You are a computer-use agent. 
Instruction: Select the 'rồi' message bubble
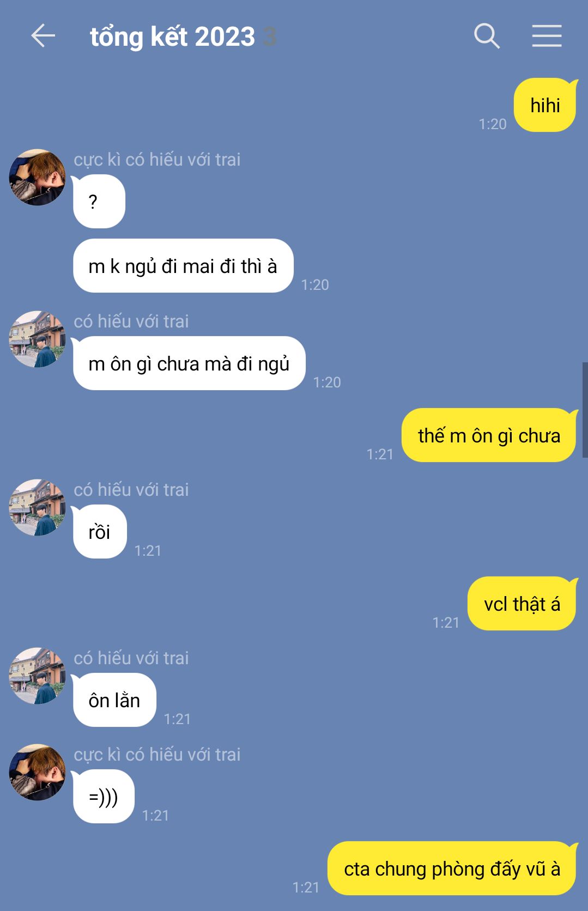click(100, 532)
